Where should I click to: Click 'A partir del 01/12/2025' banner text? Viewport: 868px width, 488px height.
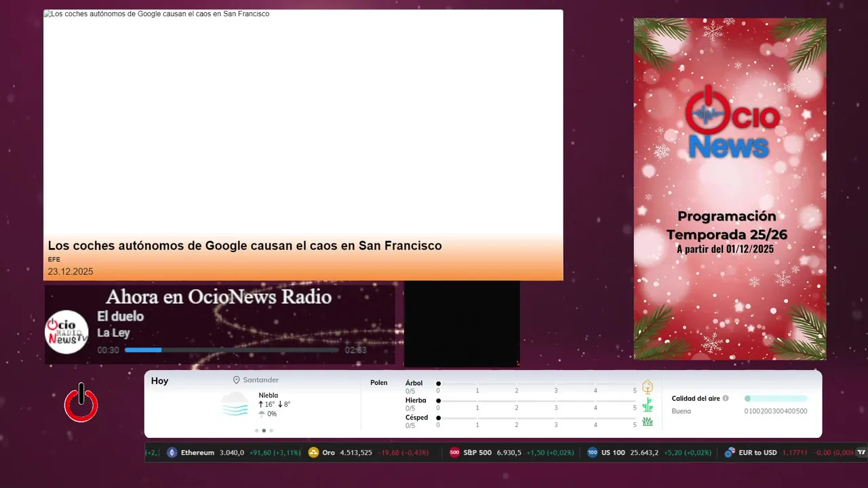726,249
